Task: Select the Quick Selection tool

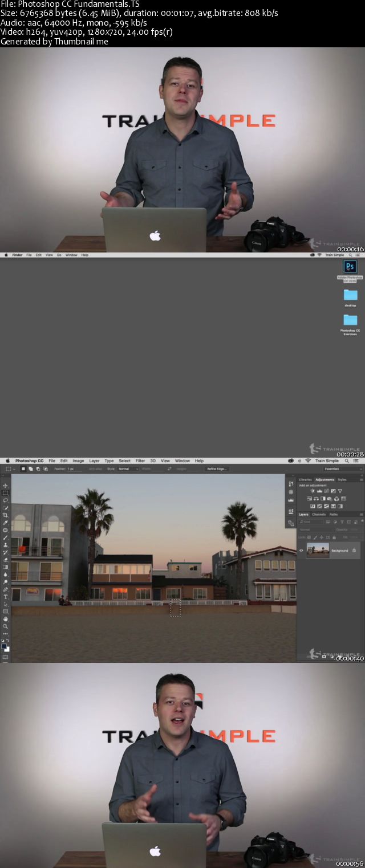Action: pyautogui.click(x=5, y=508)
